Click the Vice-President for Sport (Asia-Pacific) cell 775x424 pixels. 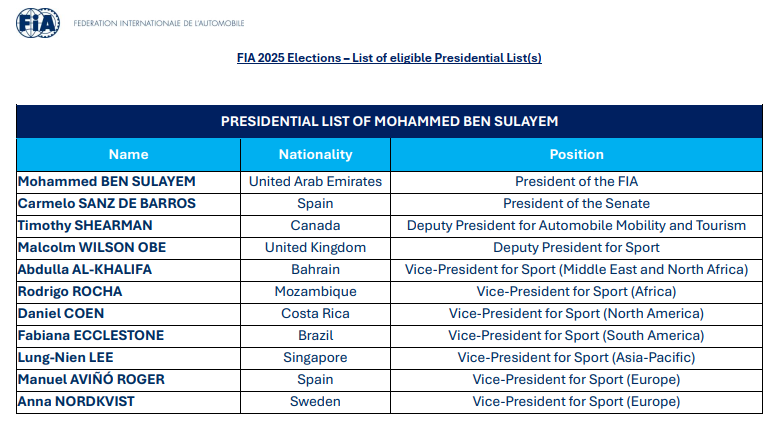pyautogui.click(x=576, y=358)
